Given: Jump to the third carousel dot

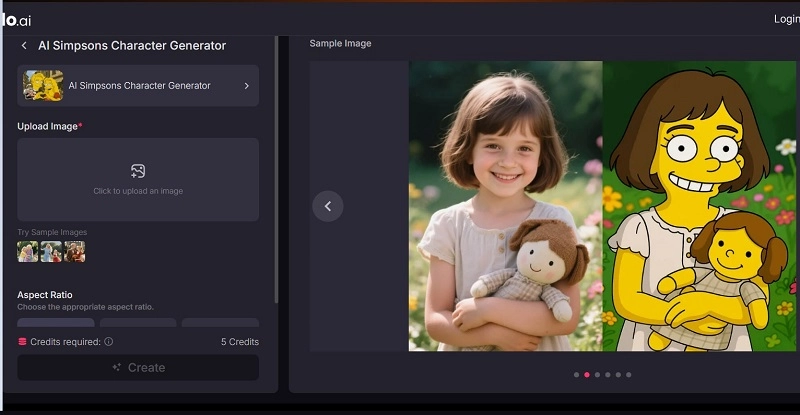Looking at the screenshot, I should pos(597,375).
